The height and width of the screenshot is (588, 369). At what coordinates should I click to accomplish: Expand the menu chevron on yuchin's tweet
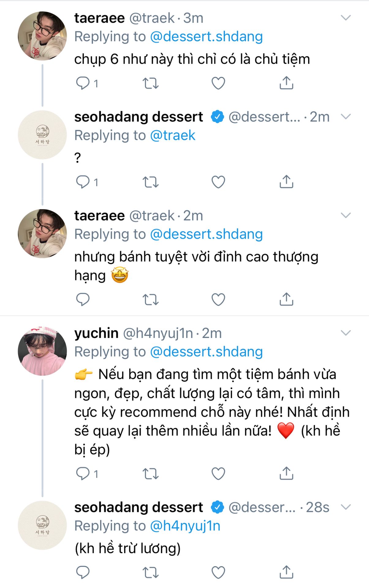click(345, 333)
